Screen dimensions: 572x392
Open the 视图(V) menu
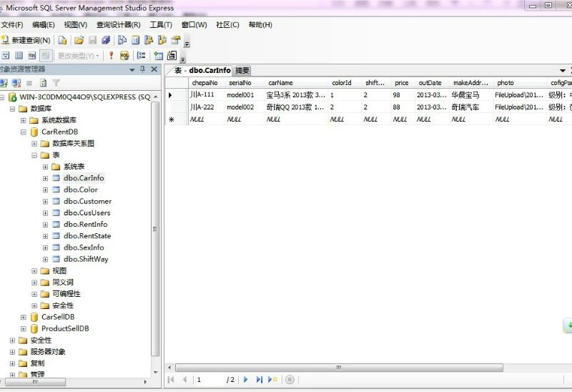click(76, 25)
